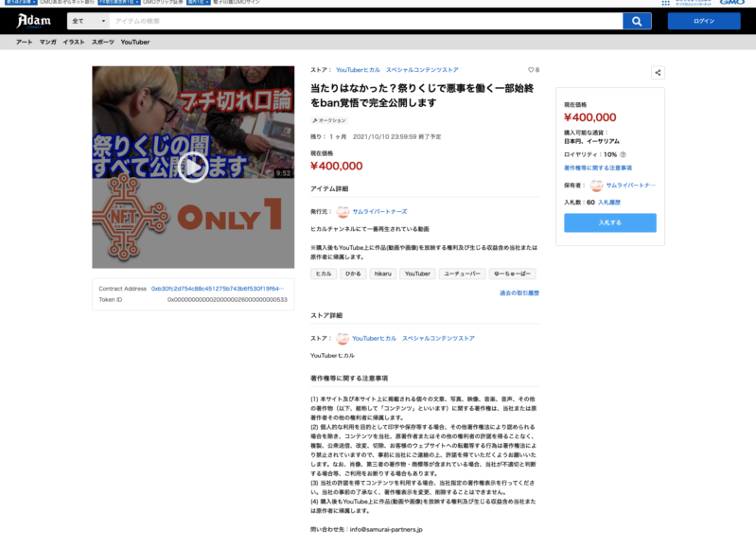Open the アート navigation menu item

24,43
